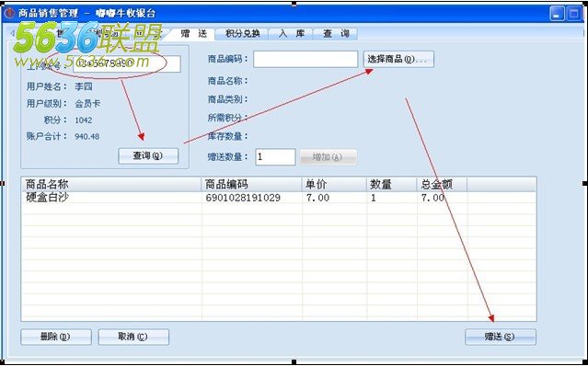Click into the user card number field
588x366 pixels.
pos(127,64)
